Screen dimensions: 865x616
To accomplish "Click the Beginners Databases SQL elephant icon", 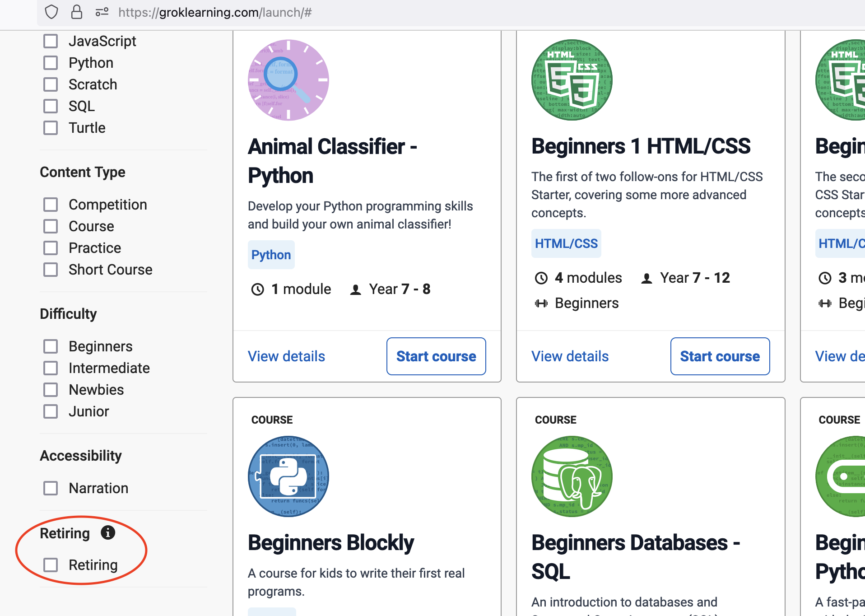I will pyautogui.click(x=572, y=476).
